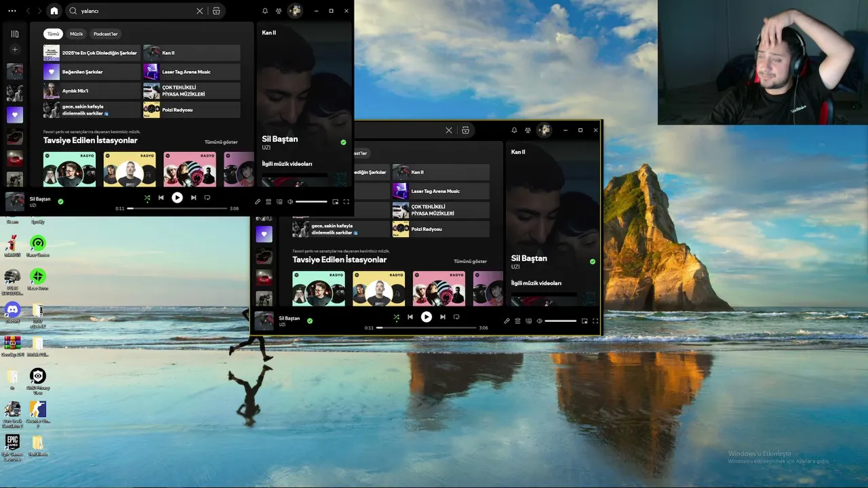Open 'gece, sakin kafayla dinlemelik sarkılar' in the top-left window
Image resolution: width=868 pixels, height=488 pixels.
[92, 110]
